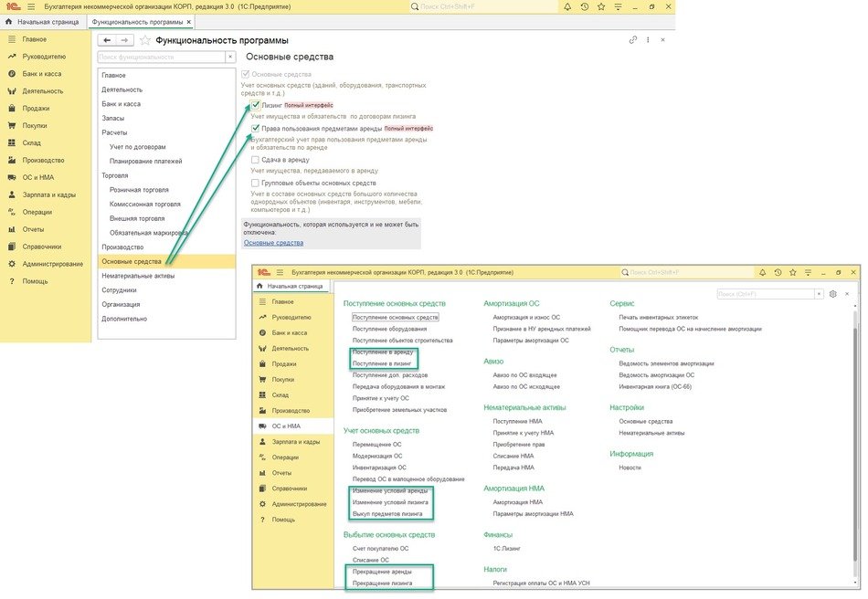Open Склад section in top window sidebar
This screenshot has height=599, width=868.
(x=32, y=142)
